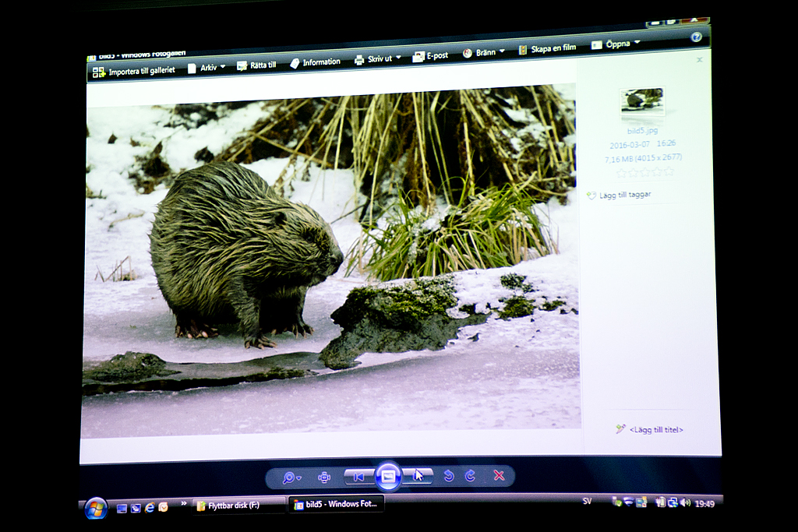The height and width of the screenshot is (532, 798).
Task: Give the photo a five-star rating
Action: click(x=669, y=171)
